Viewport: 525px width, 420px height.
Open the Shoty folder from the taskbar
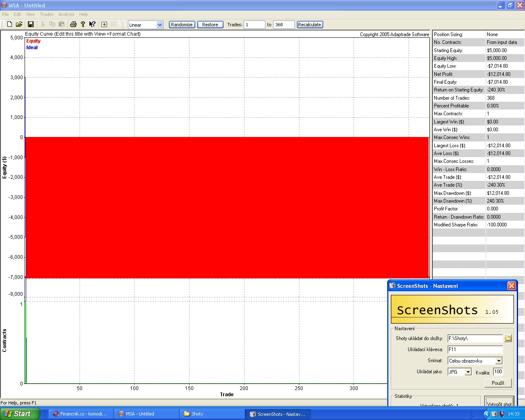pos(212,414)
